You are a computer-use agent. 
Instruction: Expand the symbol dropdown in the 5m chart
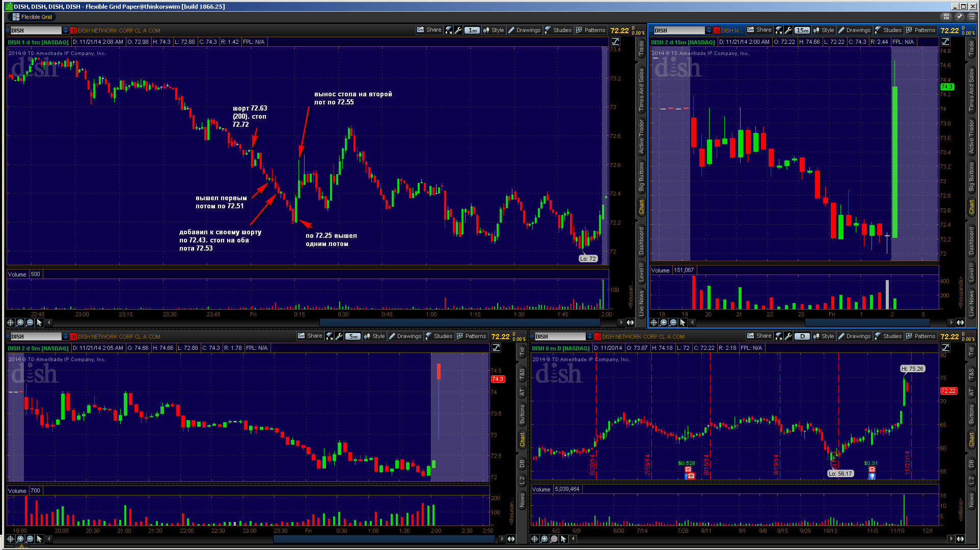coord(65,337)
